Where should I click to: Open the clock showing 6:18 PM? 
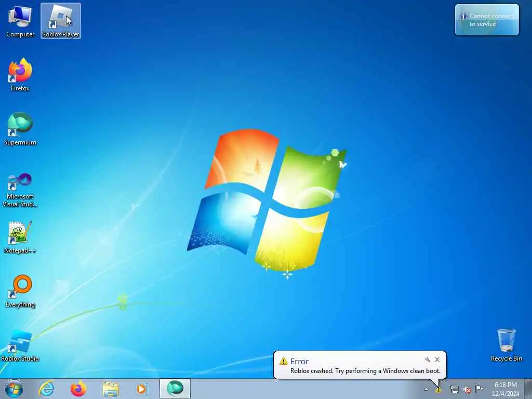tap(506, 389)
